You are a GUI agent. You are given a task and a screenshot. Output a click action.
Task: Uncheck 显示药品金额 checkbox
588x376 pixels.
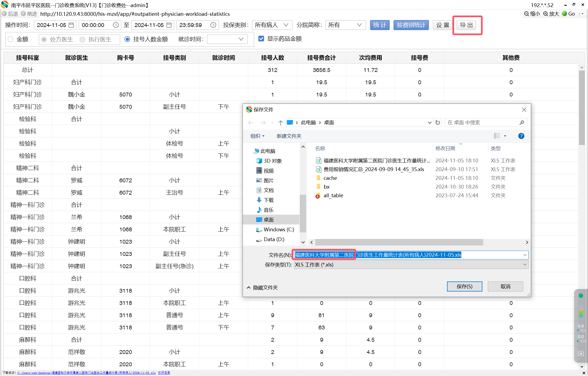(261, 39)
